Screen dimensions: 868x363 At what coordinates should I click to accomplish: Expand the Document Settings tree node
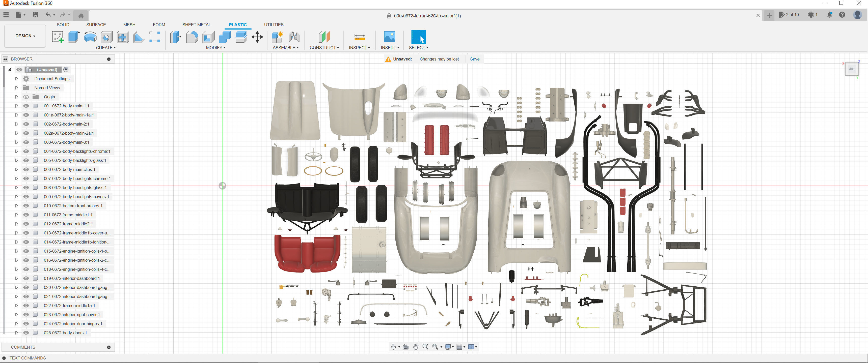(x=16, y=78)
